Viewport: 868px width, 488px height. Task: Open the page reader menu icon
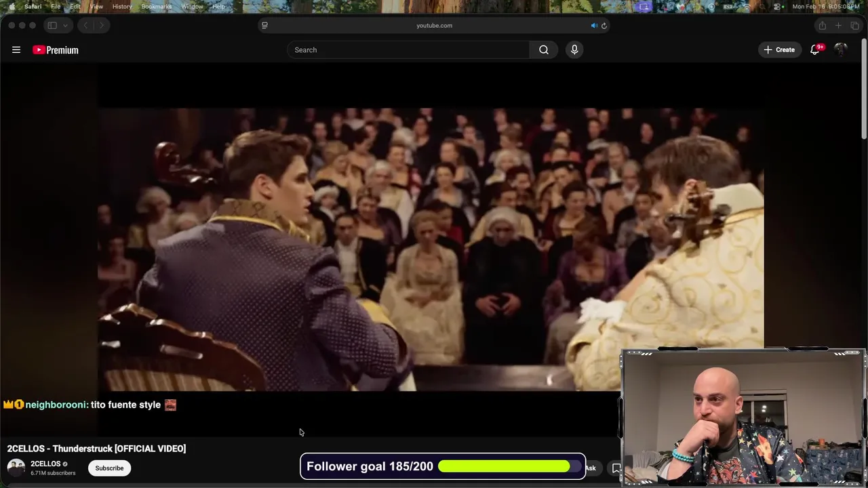click(264, 25)
